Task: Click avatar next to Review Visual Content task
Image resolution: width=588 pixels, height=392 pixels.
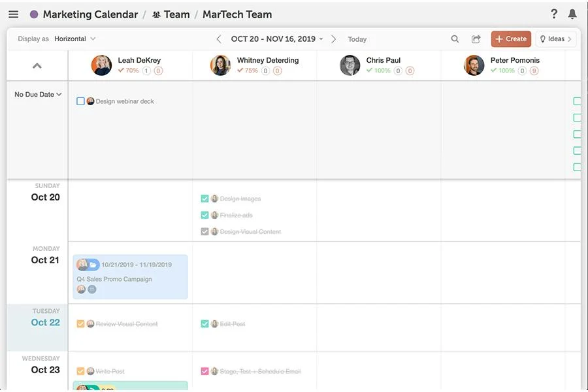Action: [90, 324]
